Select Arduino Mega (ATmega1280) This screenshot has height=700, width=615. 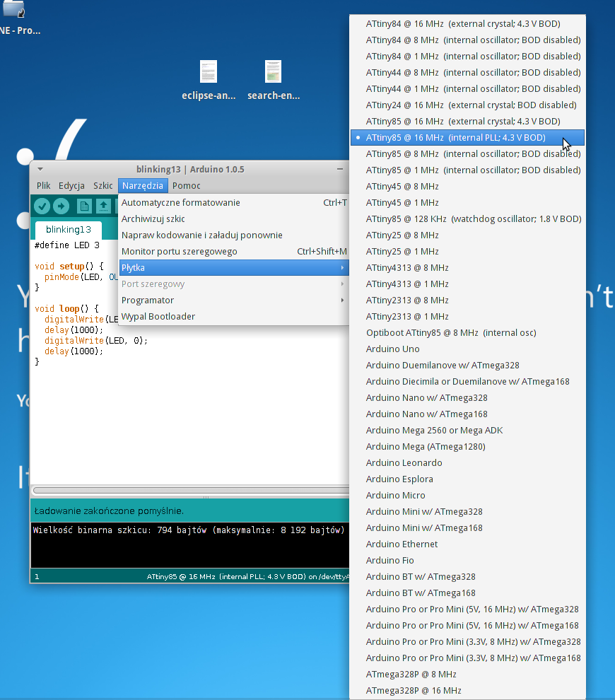click(x=468, y=446)
